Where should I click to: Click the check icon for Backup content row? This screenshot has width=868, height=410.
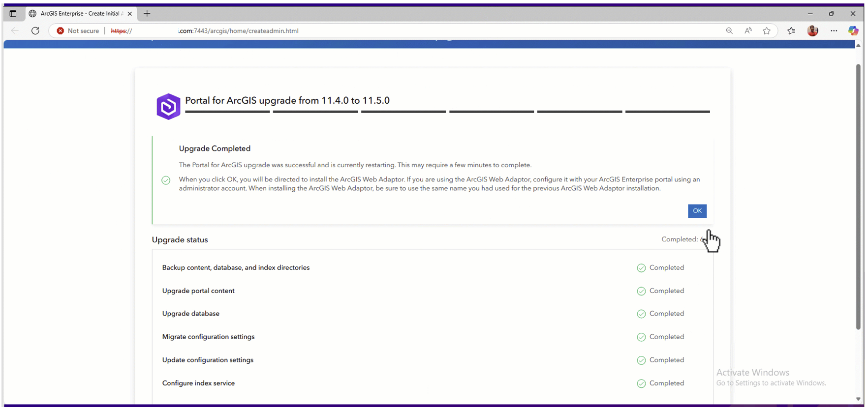click(x=641, y=268)
